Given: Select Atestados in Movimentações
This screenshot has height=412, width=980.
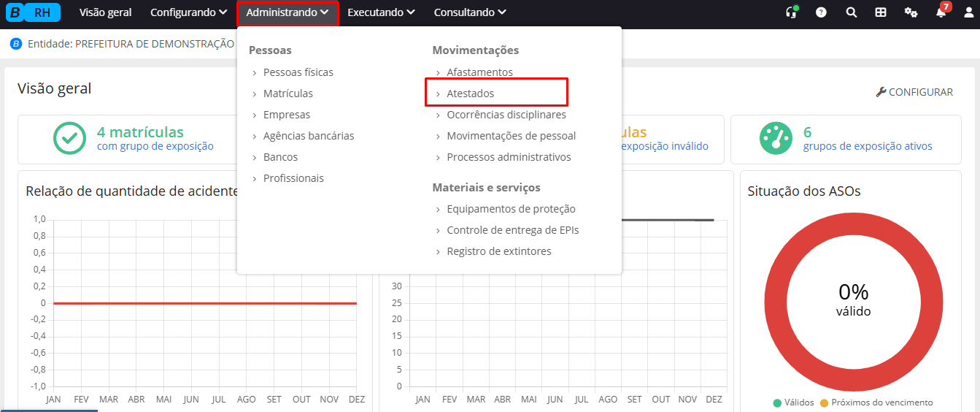Looking at the screenshot, I should [x=470, y=94].
